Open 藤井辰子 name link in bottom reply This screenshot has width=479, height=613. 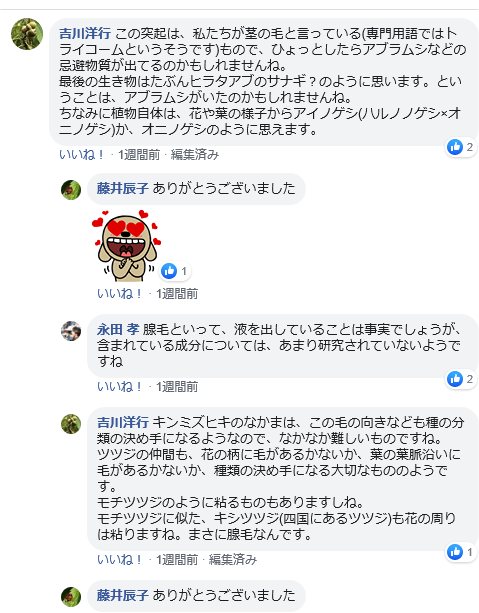[x=123, y=595]
